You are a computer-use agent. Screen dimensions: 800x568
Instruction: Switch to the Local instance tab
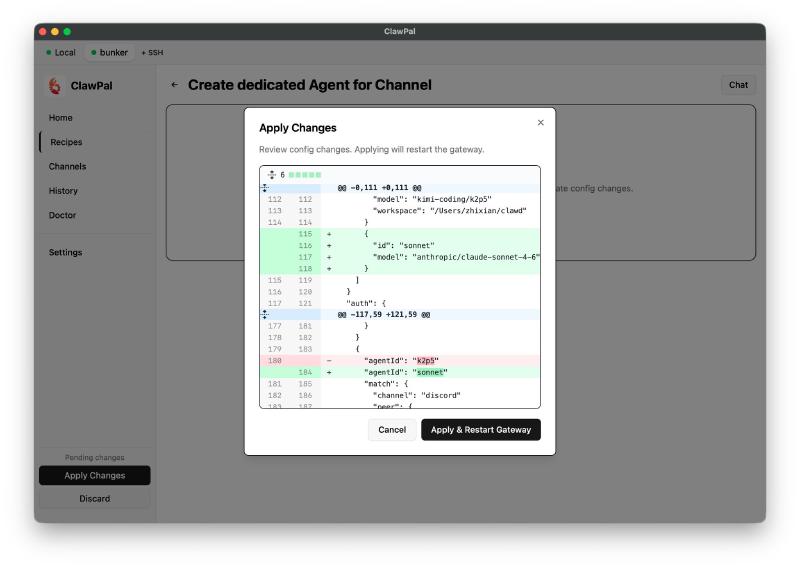[61, 53]
